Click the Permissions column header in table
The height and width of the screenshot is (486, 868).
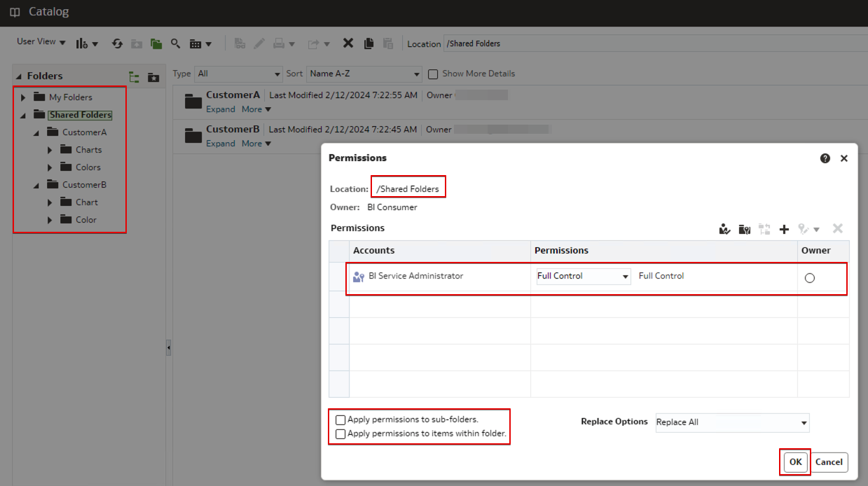pyautogui.click(x=663, y=250)
